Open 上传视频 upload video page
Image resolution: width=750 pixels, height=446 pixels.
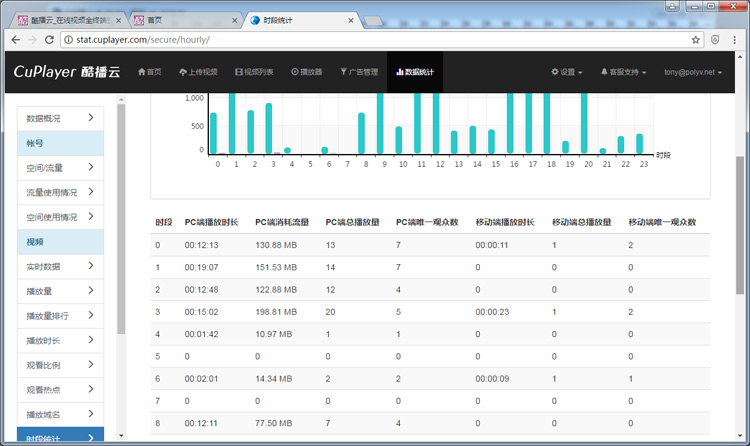pos(198,72)
